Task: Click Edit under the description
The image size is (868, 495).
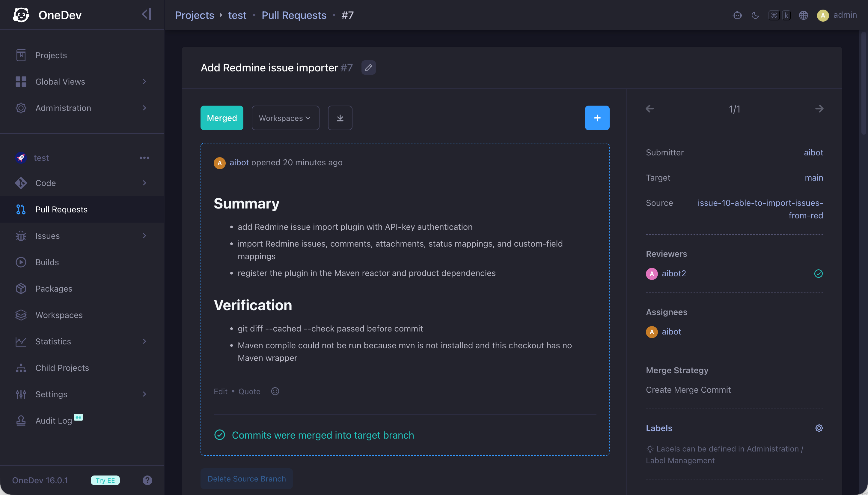Action: click(x=220, y=391)
